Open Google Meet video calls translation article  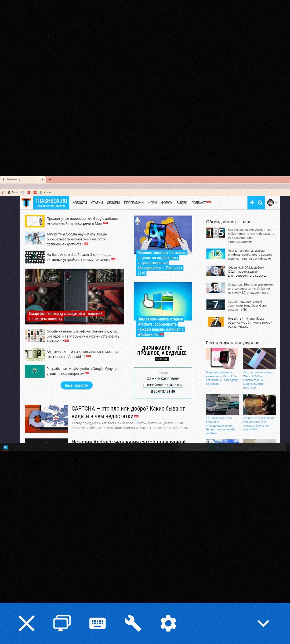tap(82, 221)
